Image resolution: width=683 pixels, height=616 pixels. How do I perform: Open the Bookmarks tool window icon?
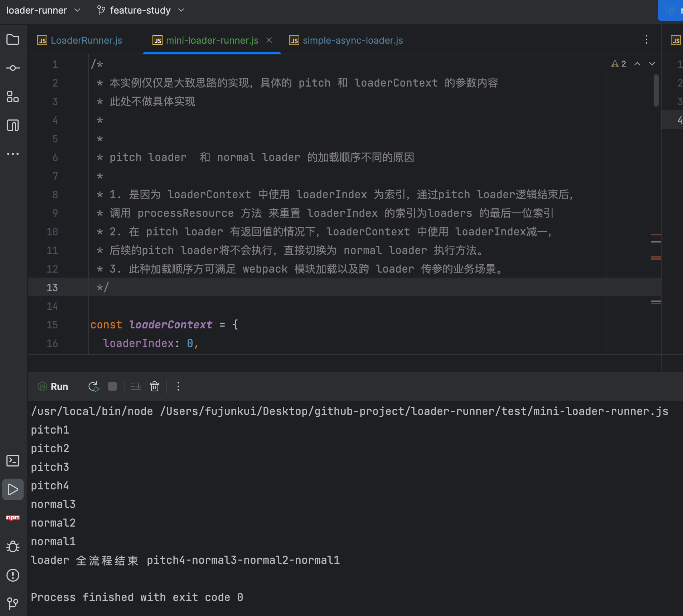coord(13,125)
